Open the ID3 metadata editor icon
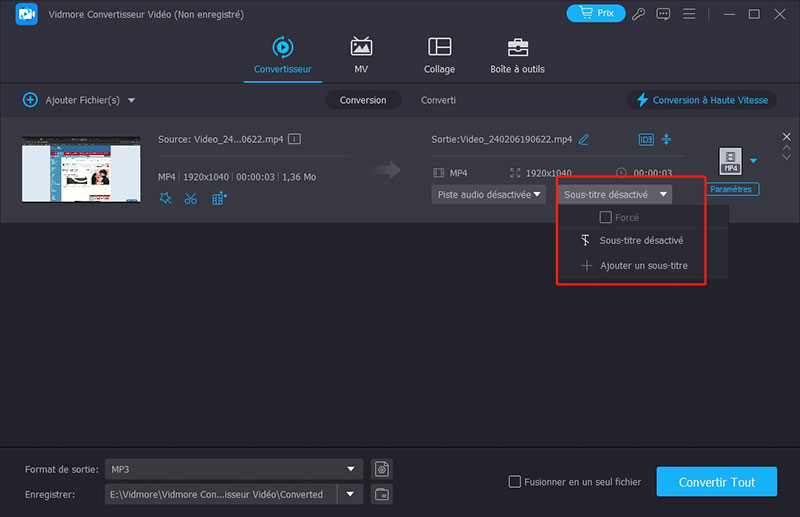The width and height of the screenshot is (800, 517). coord(647,139)
